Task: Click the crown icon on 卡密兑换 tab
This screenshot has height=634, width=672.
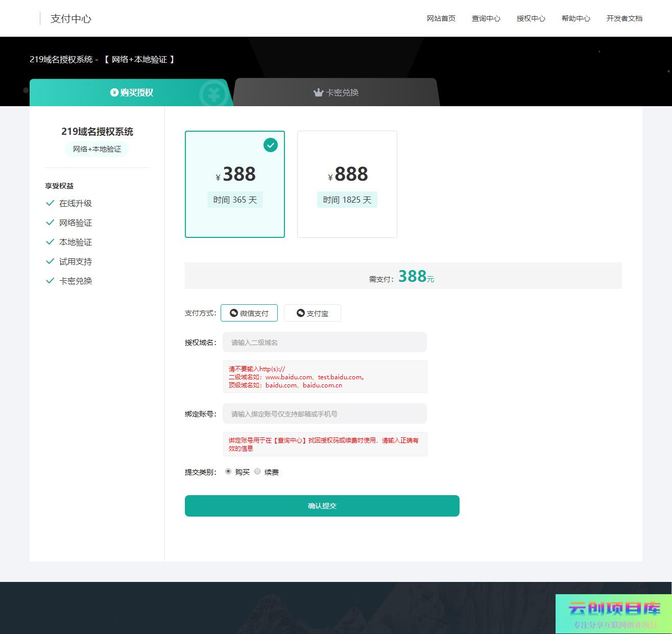Action: pyautogui.click(x=319, y=92)
